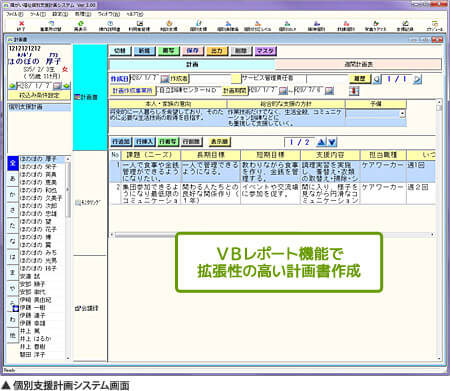Open the calendar picker beside 作成日 date

(x=164, y=79)
